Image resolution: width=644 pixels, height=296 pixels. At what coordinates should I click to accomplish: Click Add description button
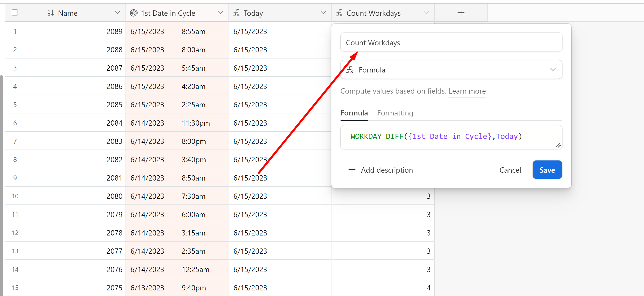click(x=380, y=170)
